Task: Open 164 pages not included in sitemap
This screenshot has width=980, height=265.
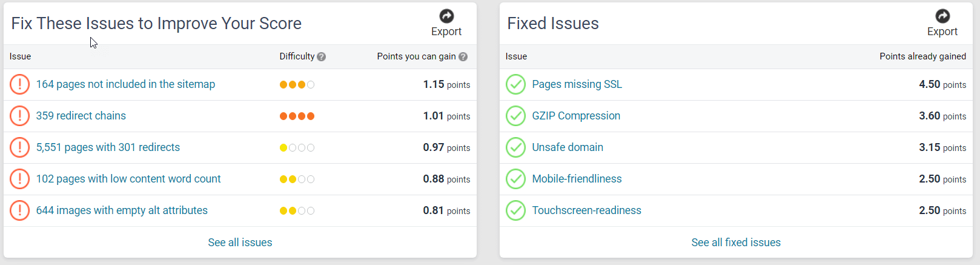Action: tap(125, 84)
